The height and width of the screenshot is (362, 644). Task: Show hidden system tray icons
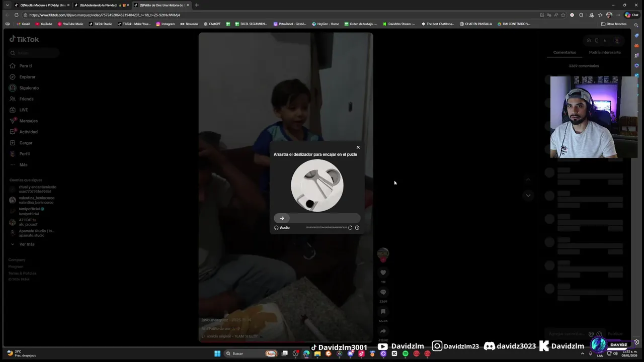(x=583, y=353)
